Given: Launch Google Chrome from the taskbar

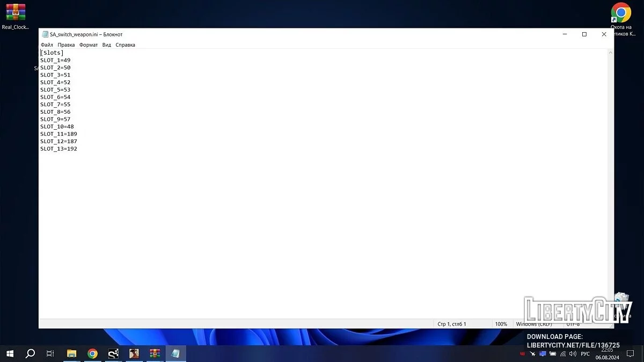Looking at the screenshot, I should tap(92, 353).
